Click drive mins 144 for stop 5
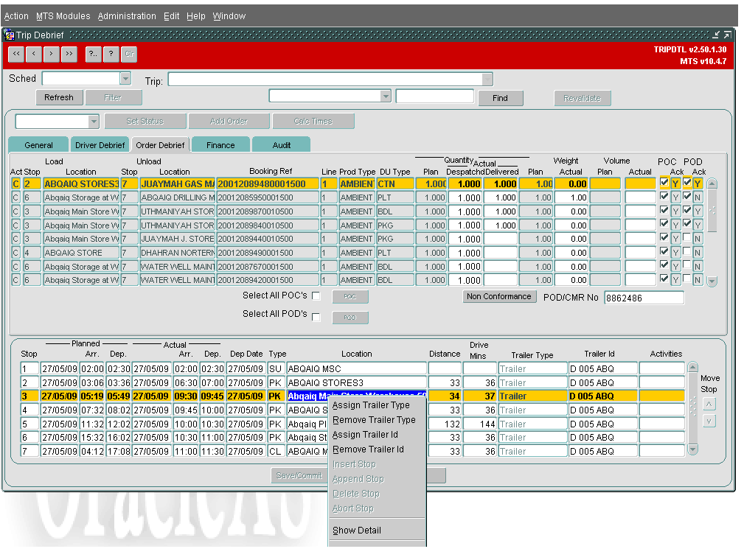744x560 pixels. [x=480, y=424]
